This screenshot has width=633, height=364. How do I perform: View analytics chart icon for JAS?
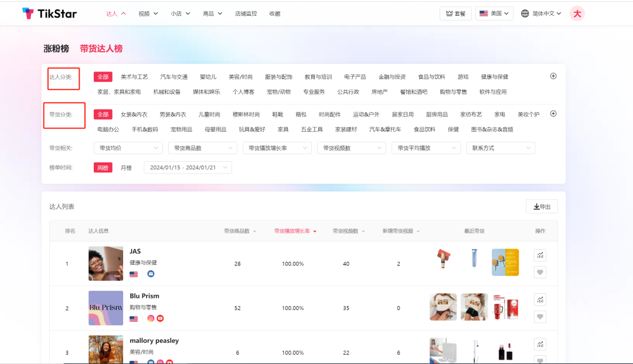(540, 255)
